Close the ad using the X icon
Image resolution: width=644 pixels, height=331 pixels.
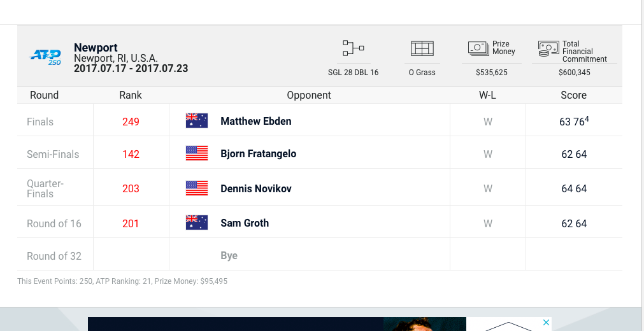(x=546, y=323)
